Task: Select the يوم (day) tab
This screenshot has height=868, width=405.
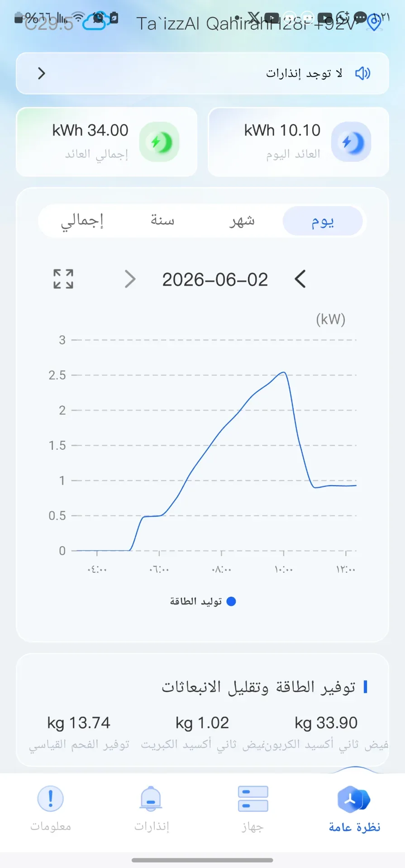Action: pyautogui.click(x=323, y=221)
